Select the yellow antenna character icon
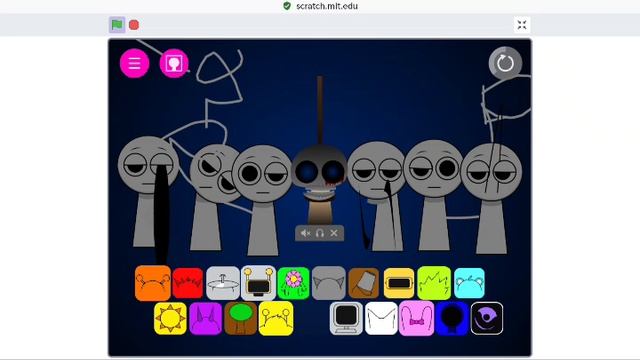The width and height of the screenshot is (640, 360). point(276,318)
